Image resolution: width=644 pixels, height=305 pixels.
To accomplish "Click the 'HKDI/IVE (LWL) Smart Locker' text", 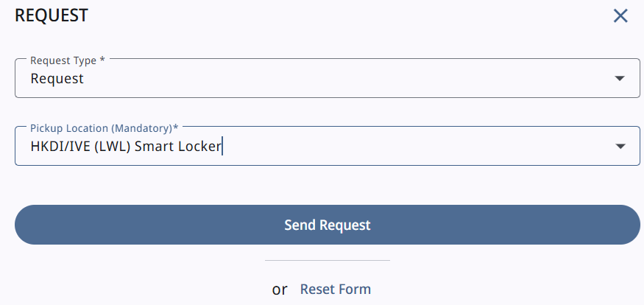I will click(x=125, y=147).
